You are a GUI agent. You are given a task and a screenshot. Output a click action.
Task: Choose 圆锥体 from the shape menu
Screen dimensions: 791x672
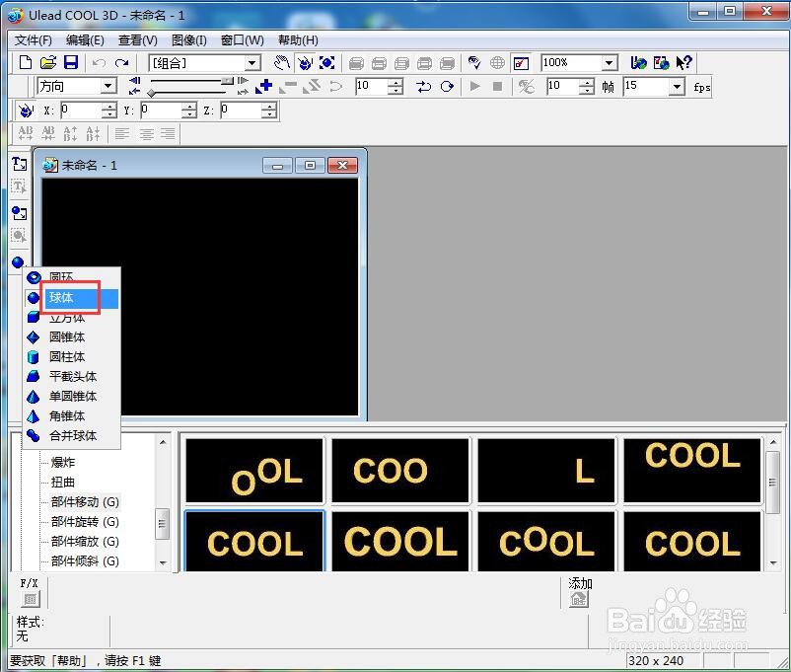[71, 336]
